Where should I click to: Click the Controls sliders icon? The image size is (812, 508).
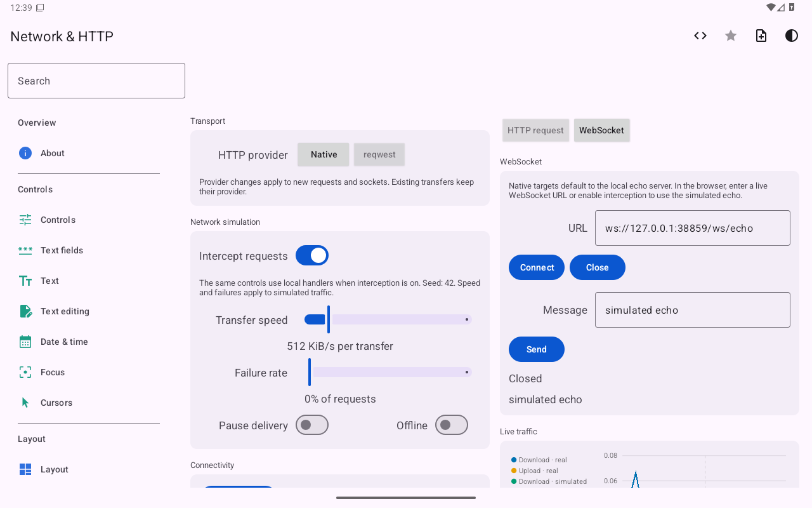coord(25,220)
